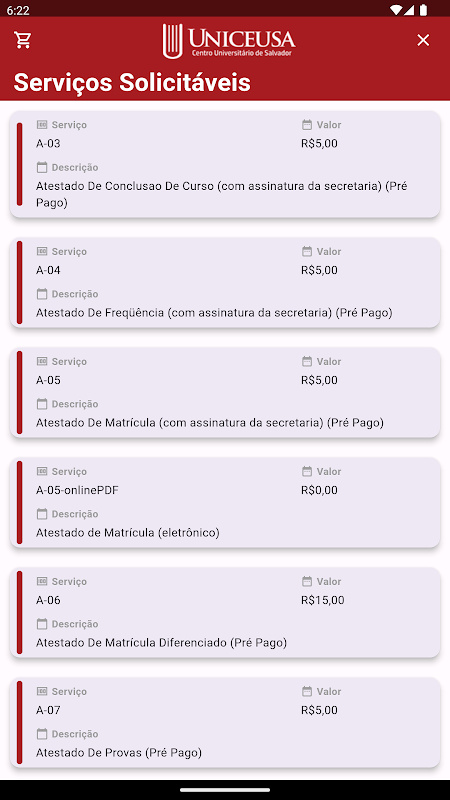Open the Atestado De Provas service

point(225,722)
